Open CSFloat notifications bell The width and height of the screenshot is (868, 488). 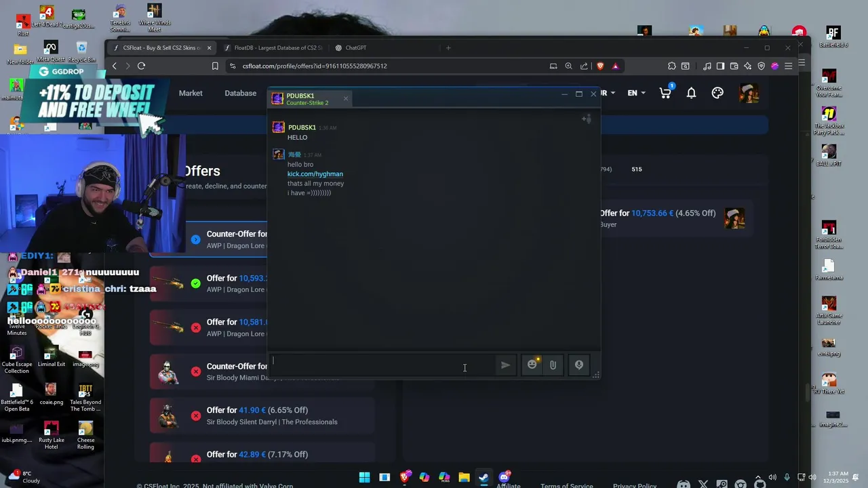(x=691, y=93)
